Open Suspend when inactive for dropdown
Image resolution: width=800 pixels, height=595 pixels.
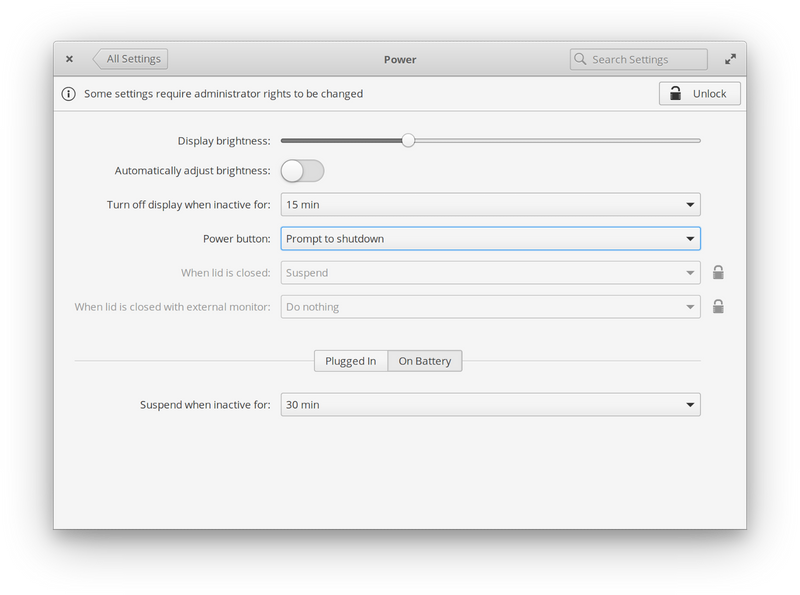point(490,405)
